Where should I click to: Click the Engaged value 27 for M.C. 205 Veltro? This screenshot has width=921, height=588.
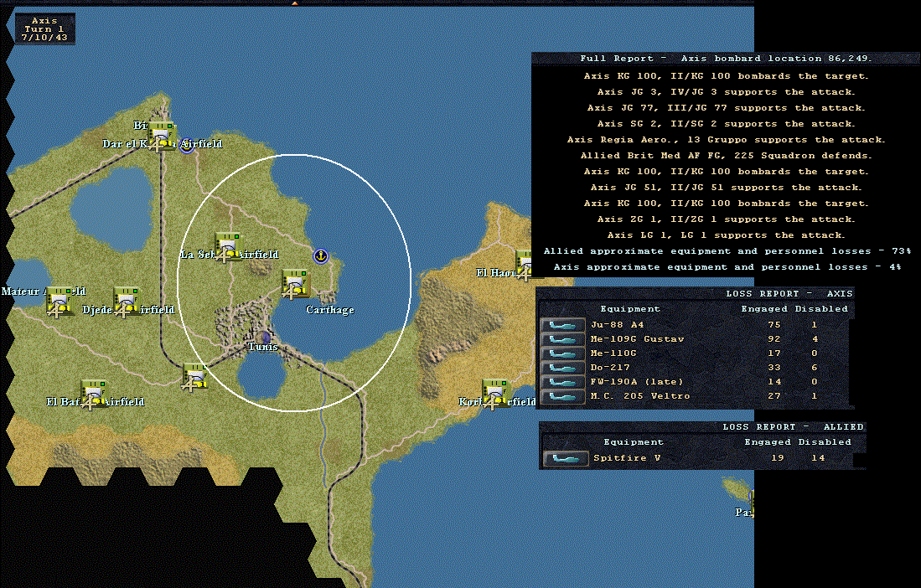tap(774, 395)
